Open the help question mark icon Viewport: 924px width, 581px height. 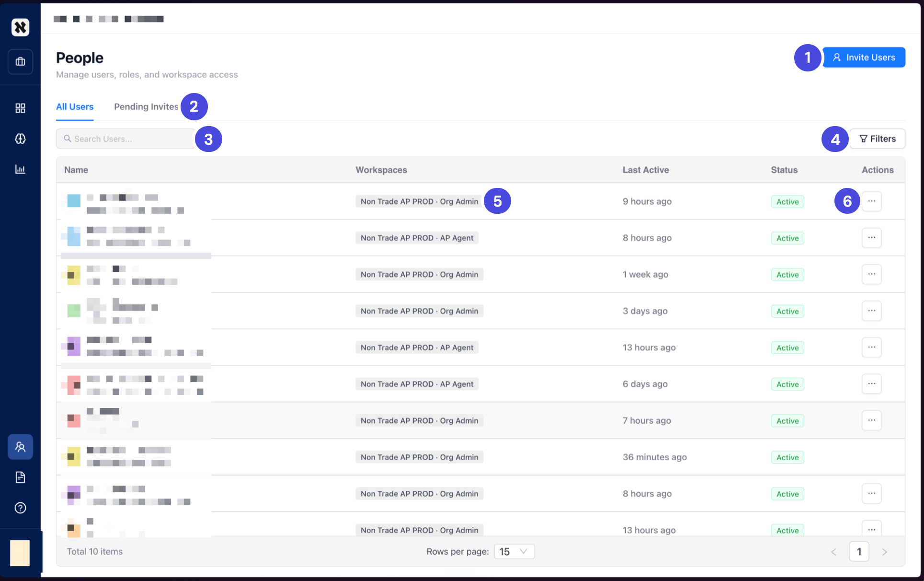[x=20, y=508]
